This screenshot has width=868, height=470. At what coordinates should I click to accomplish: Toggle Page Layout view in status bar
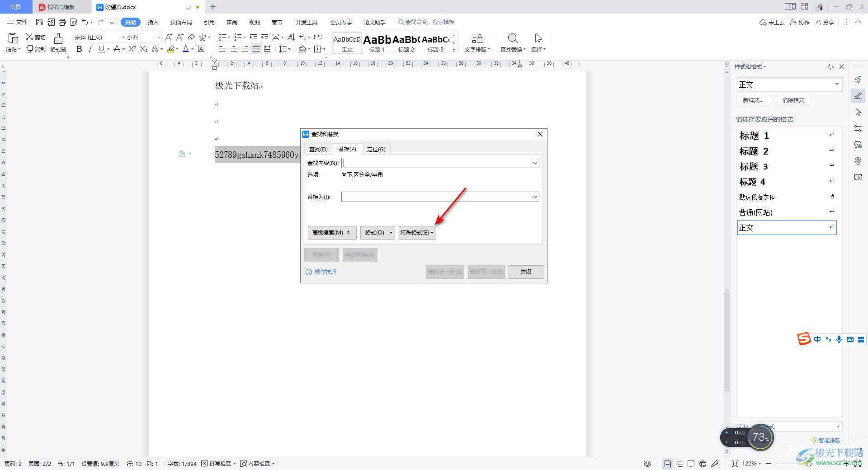click(667, 464)
